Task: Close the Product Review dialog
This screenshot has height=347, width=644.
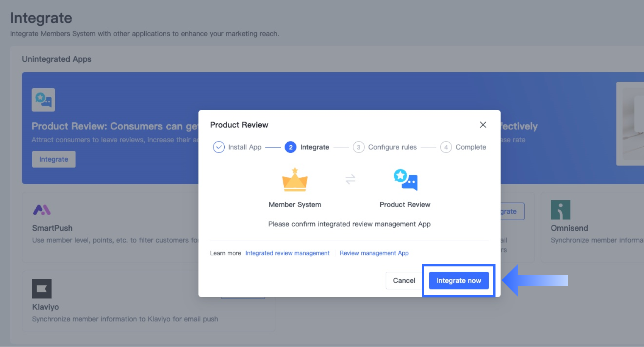Action: coord(483,125)
